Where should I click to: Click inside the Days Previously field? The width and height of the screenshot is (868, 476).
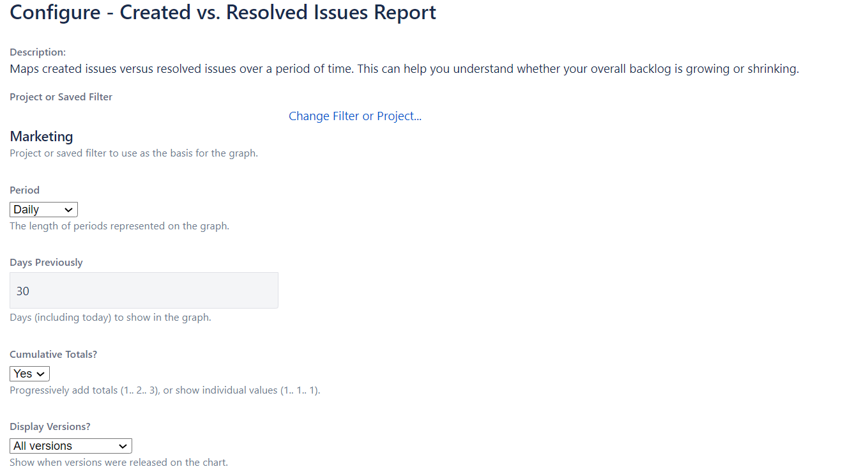point(144,290)
